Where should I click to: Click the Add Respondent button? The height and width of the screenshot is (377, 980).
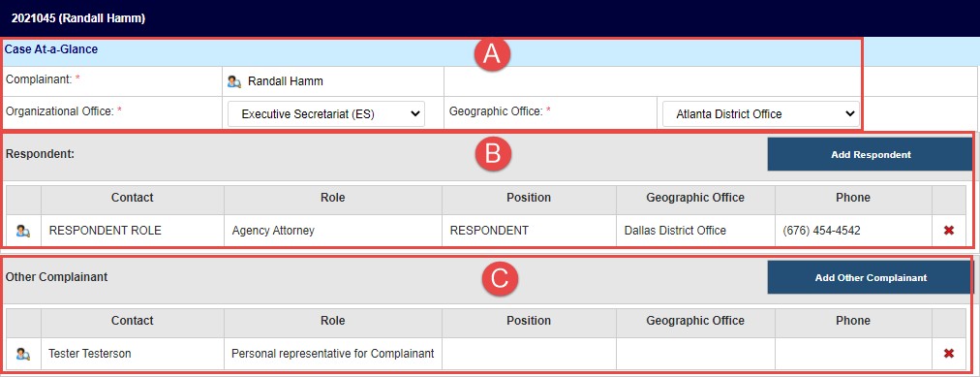click(870, 154)
